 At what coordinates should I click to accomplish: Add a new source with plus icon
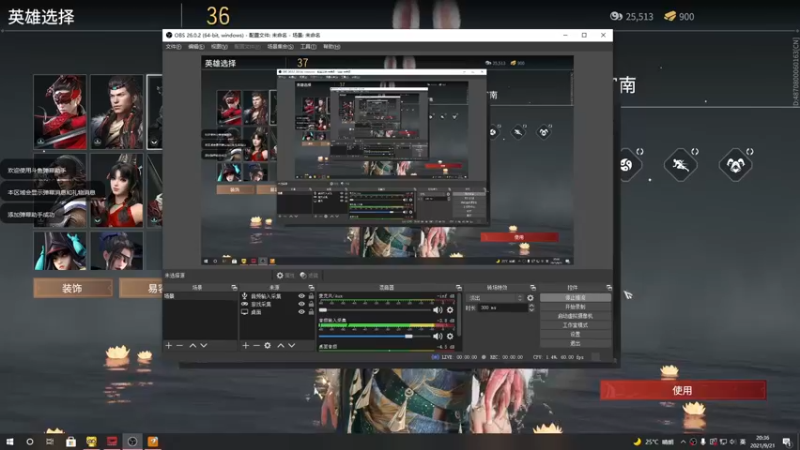[245, 345]
